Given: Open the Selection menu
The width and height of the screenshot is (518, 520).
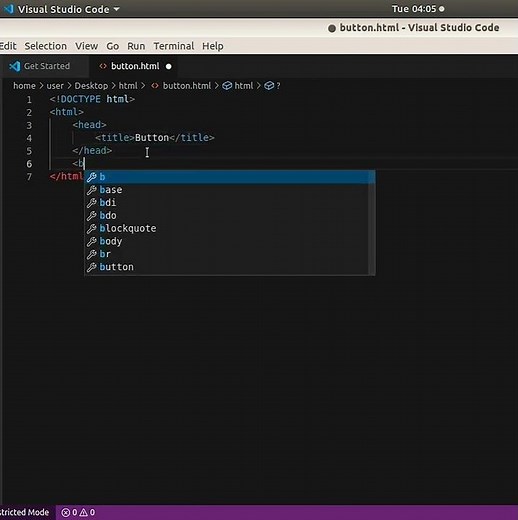Looking at the screenshot, I should [45, 46].
